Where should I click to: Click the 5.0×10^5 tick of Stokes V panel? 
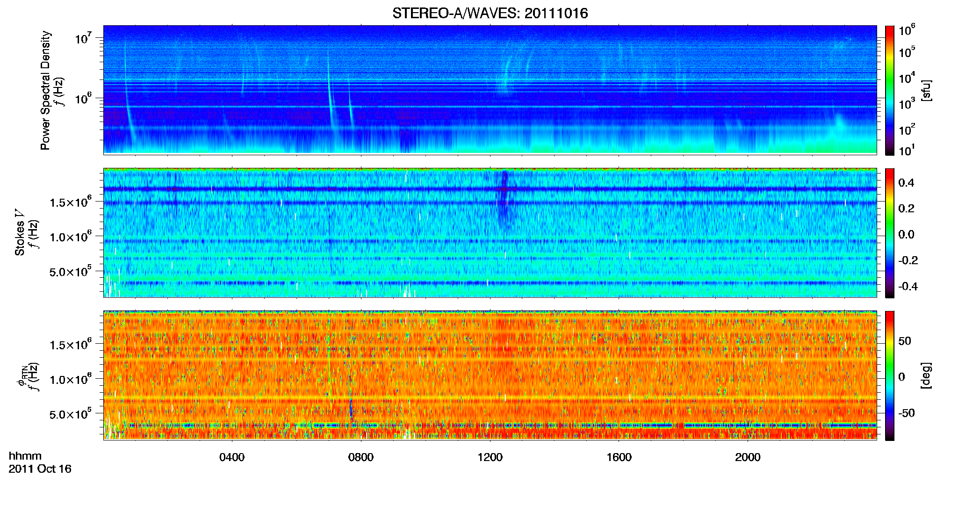(70, 271)
